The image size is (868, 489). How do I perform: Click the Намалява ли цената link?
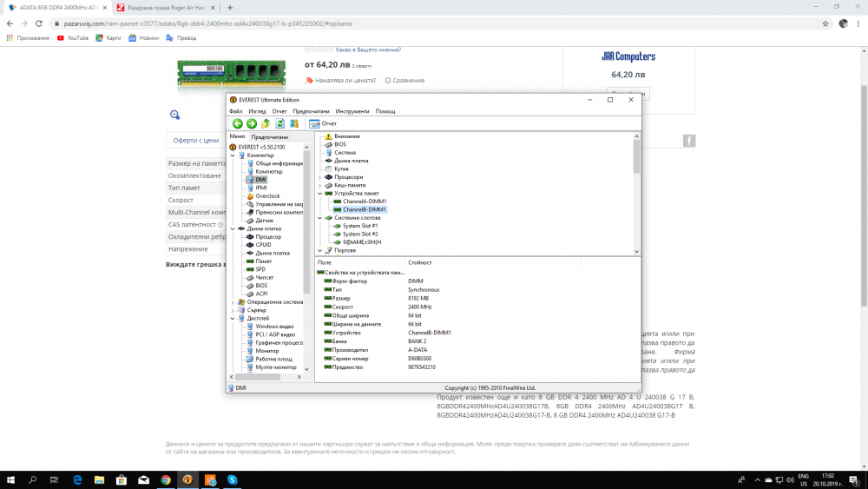coord(345,80)
